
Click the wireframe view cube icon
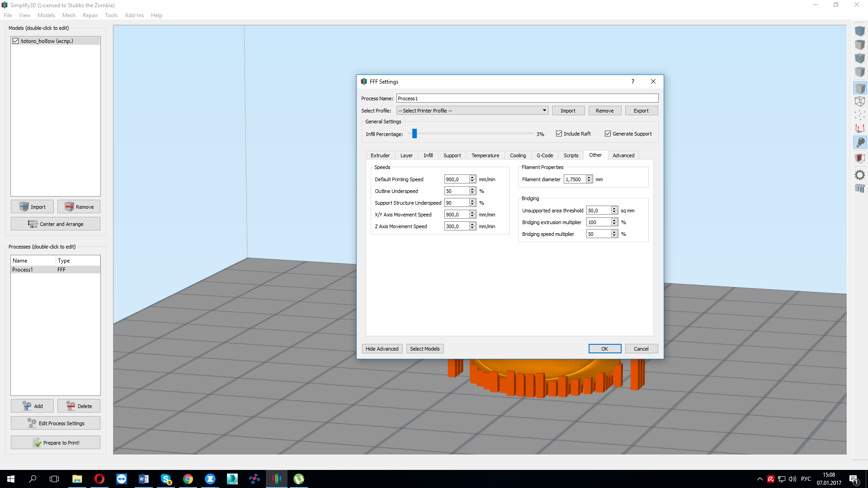click(860, 102)
